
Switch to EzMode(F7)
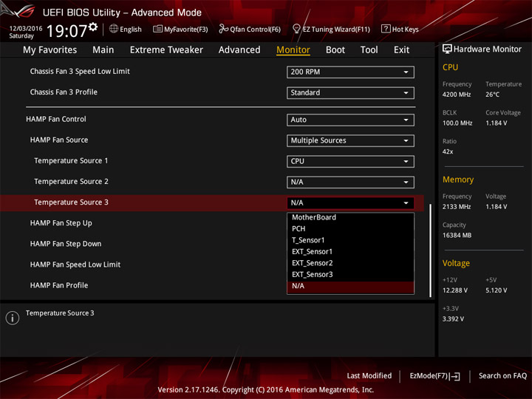(434, 376)
